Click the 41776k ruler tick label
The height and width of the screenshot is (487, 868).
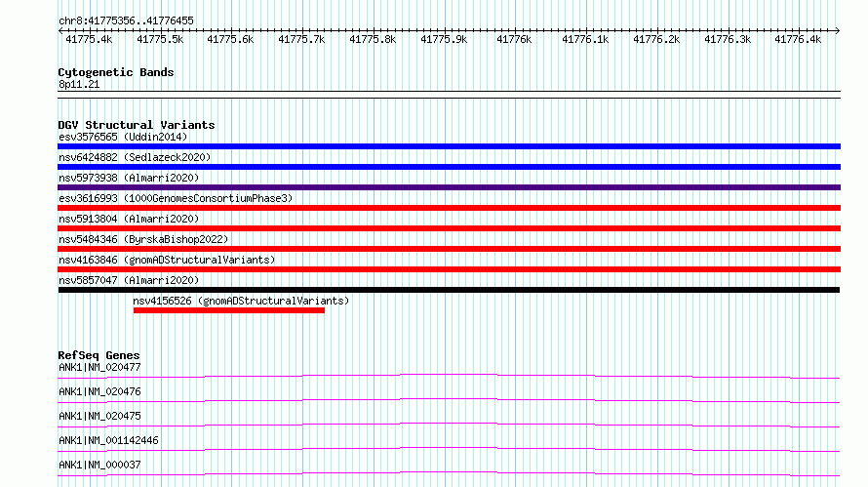coord(514,39)
